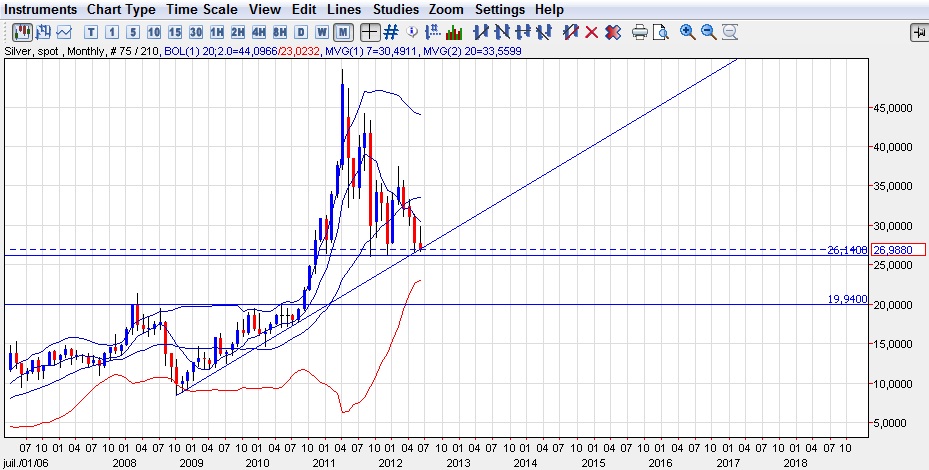Zoom out with magnifier minus icon
The height and width of the screenshot is (470, 929).
click(709, 32)
